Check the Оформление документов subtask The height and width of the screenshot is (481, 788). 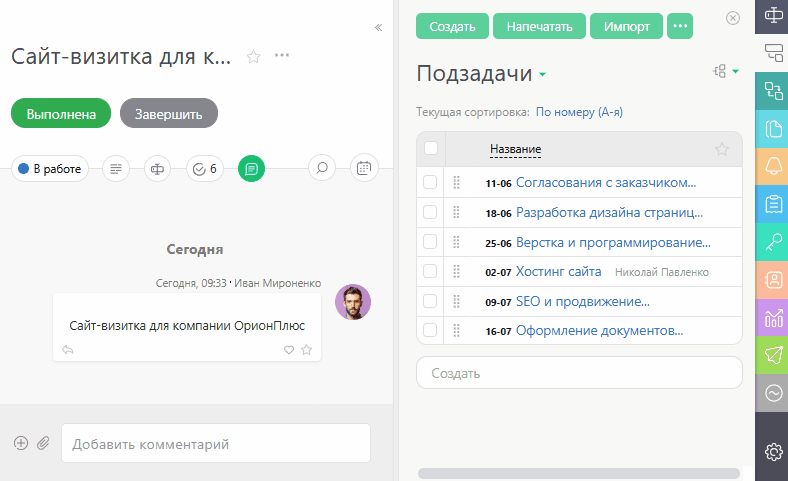click(x=430, y=330)
